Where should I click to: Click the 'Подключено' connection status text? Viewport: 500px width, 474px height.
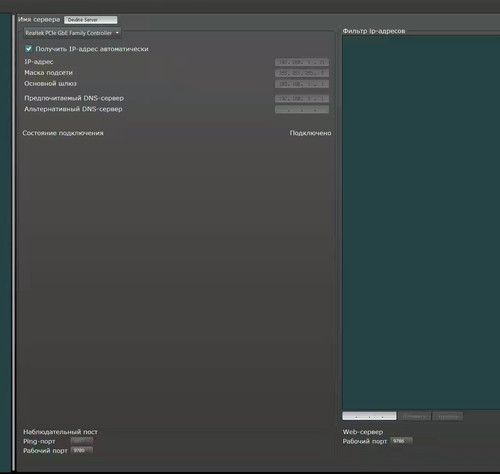pos(310,133)
